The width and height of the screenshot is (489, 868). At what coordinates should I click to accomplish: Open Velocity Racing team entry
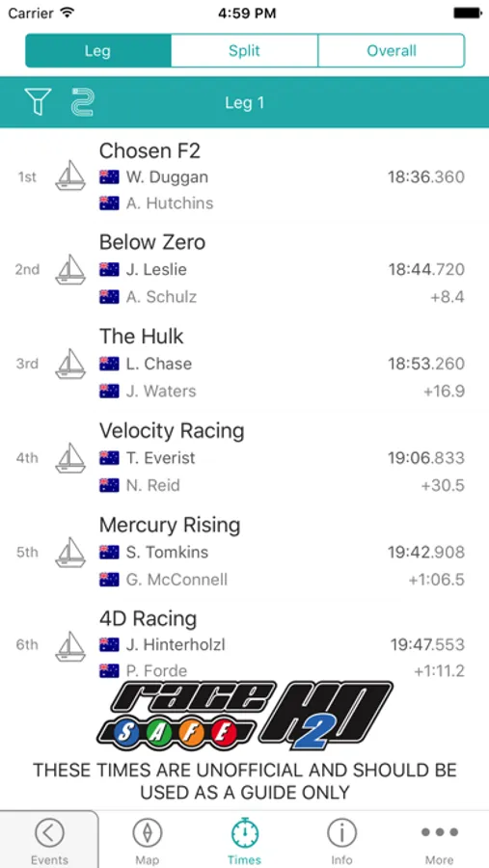coord(244,458)
